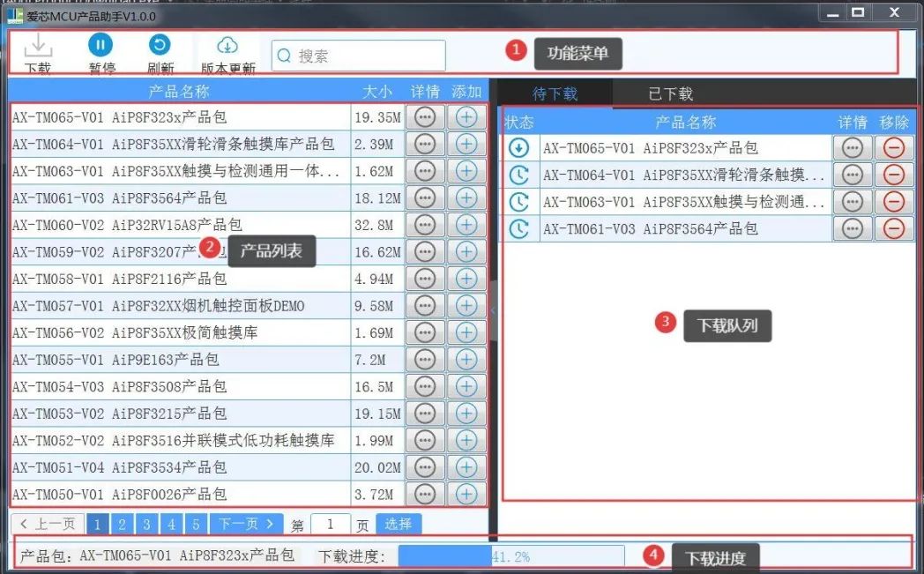Remove AX-TM064-V01 from the download queue

894,175
